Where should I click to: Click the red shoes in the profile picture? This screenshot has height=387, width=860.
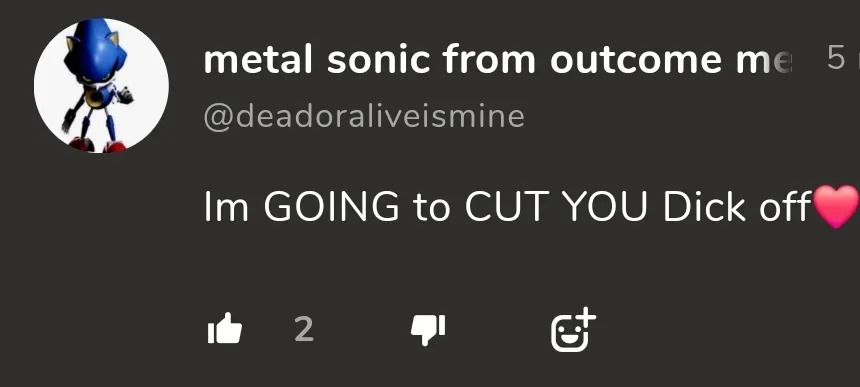click(97, 145)
